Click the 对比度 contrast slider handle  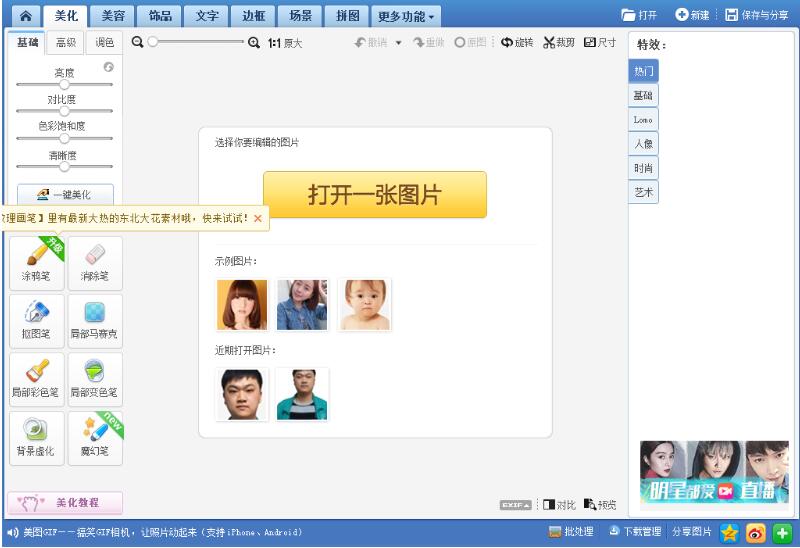64,111
